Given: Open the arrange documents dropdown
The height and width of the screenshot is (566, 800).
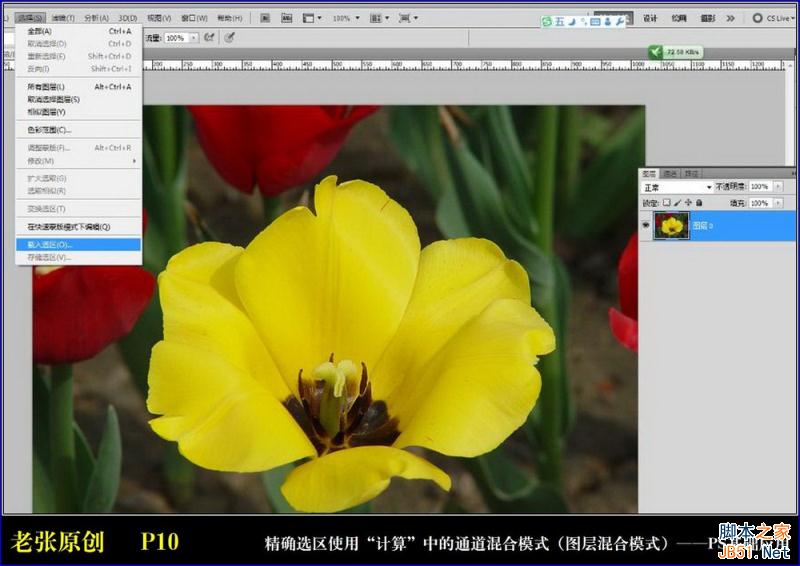Looking at the screenshot, I should click(x=379, y=18).
